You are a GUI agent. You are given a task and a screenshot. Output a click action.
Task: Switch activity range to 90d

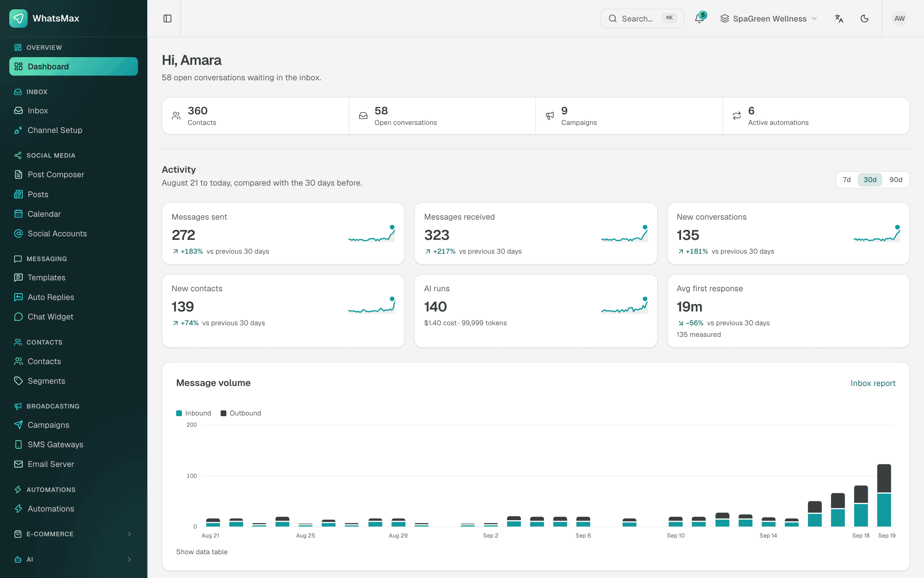896,180
